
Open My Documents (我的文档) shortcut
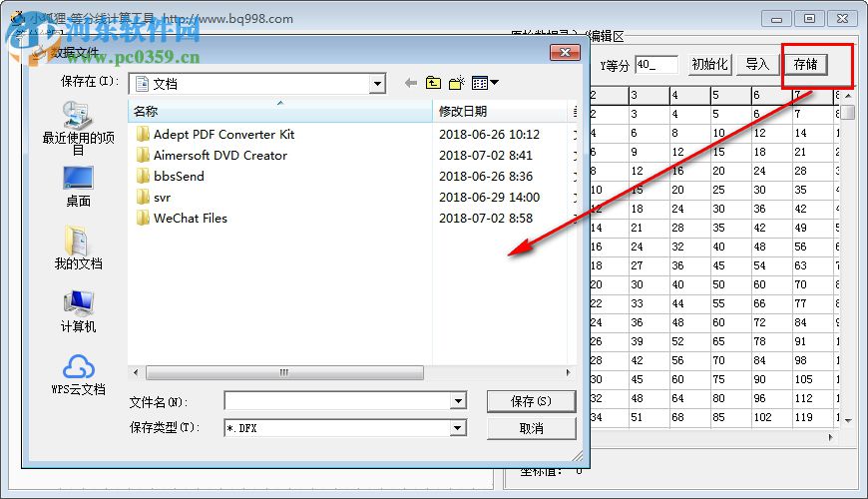click(x=78, y=248)
